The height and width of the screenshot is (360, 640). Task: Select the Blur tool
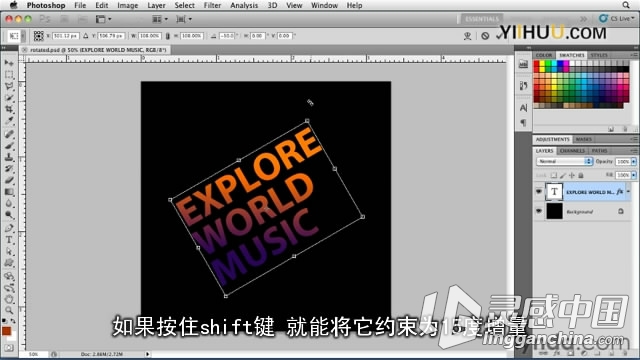pos(9,203)
